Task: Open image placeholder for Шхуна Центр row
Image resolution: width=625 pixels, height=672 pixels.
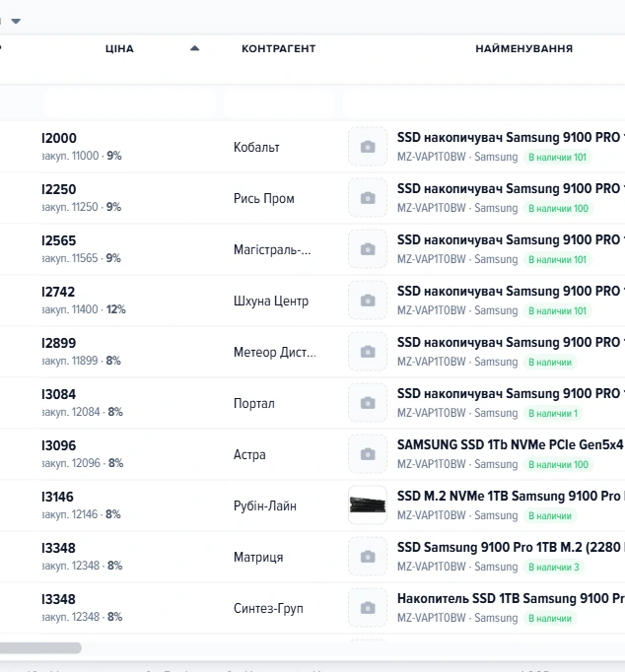Action: tap(368, 301)
